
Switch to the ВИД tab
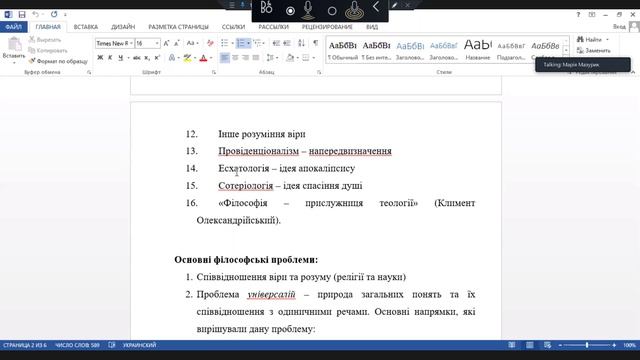[x=372, y=27]
